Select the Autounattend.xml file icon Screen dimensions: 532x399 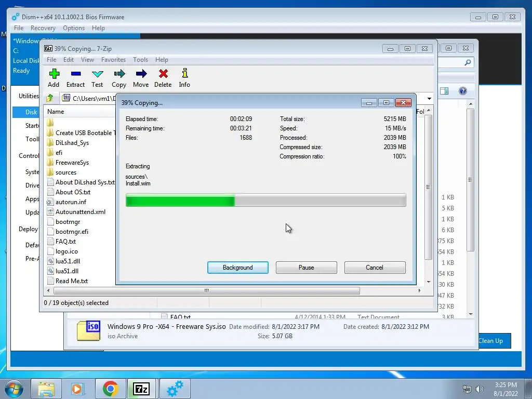[50, 212]
